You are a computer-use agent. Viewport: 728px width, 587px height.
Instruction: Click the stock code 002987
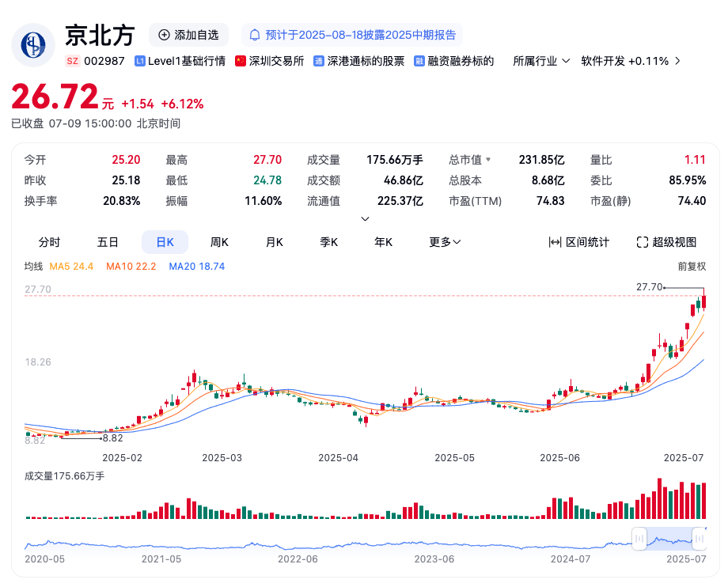tap(104, 61)
